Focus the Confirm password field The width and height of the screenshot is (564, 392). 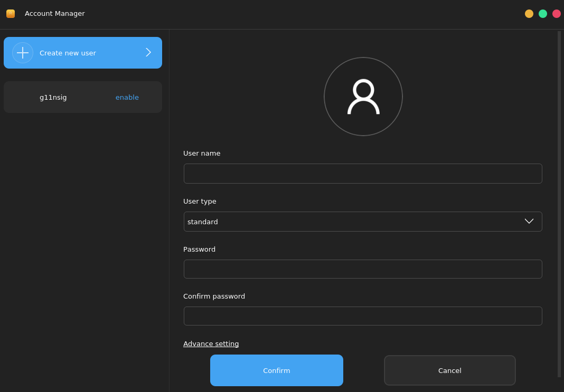(x=363, y=316)
